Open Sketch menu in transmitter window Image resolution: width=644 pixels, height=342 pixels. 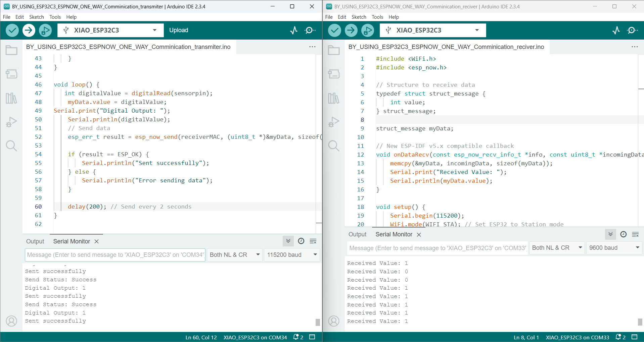coord(37,17)
